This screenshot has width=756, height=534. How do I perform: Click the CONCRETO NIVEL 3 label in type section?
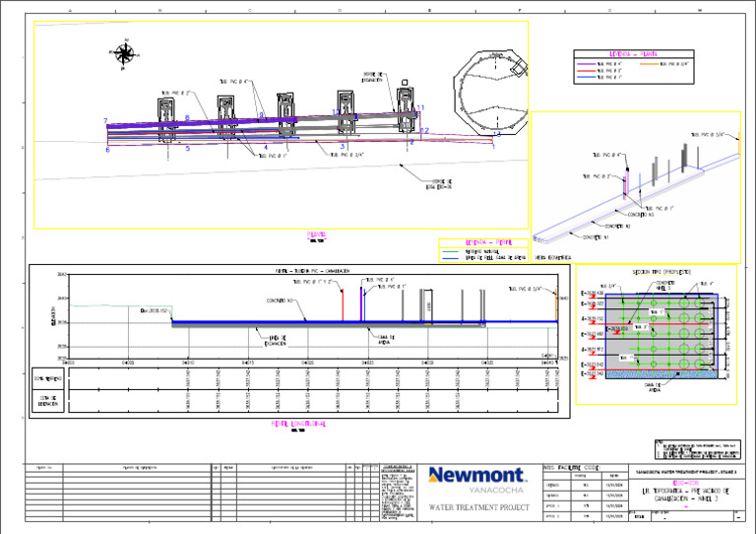click(x=664, y=286)
